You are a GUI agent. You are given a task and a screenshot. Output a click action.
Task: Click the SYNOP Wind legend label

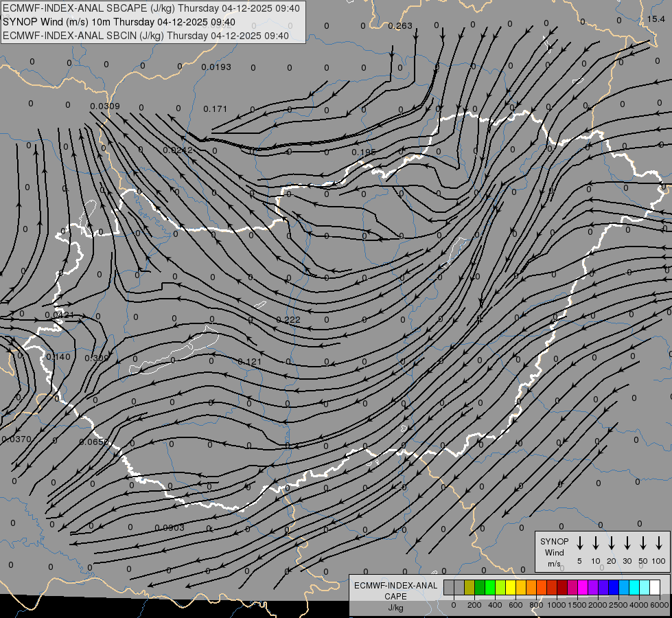[x=554, y=547]
